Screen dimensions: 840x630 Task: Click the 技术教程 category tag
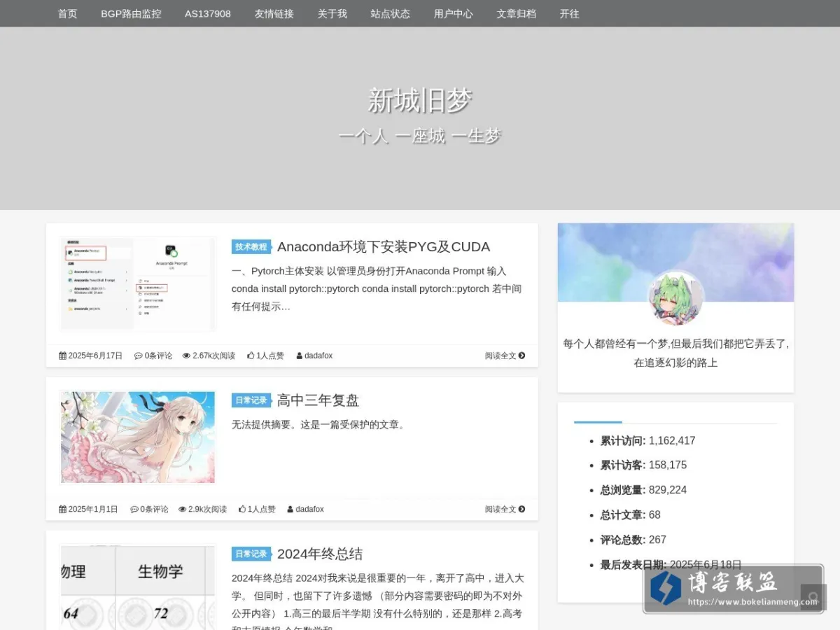pyautogui.click(x=251, y=246)
